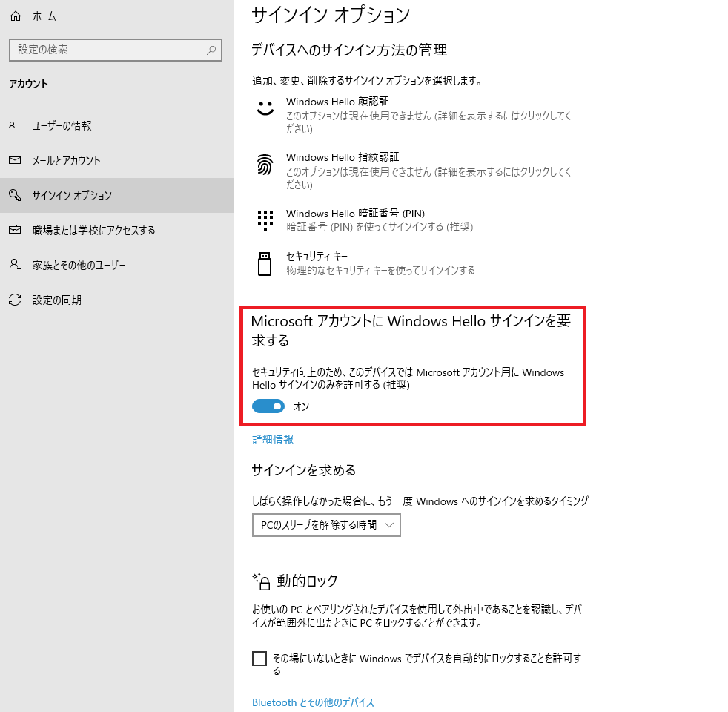Screen dimensions: 728x712
Task: Open the 詳細情報 link
Action: tap(273, 439)
